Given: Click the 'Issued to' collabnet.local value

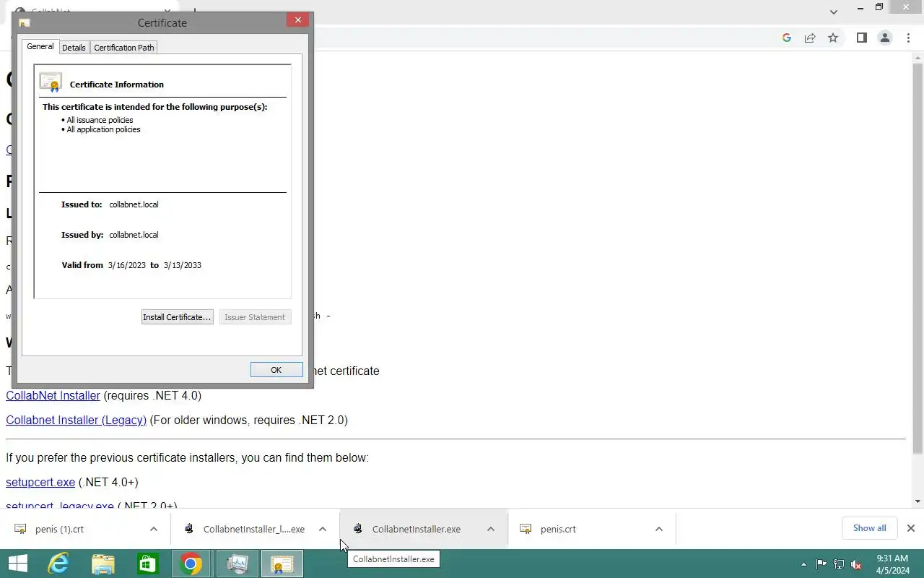Looking at the screenshot, I should pyautogui.click(x=134, y=204).
